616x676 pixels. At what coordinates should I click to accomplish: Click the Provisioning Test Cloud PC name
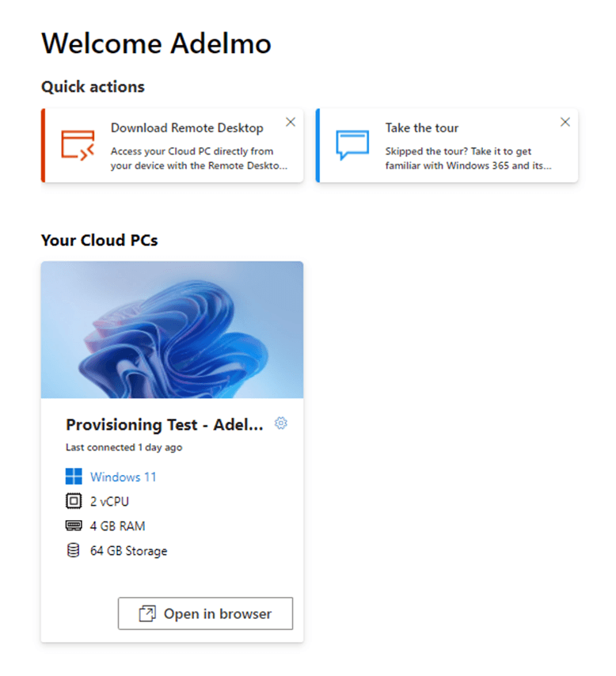coord(165,424)
